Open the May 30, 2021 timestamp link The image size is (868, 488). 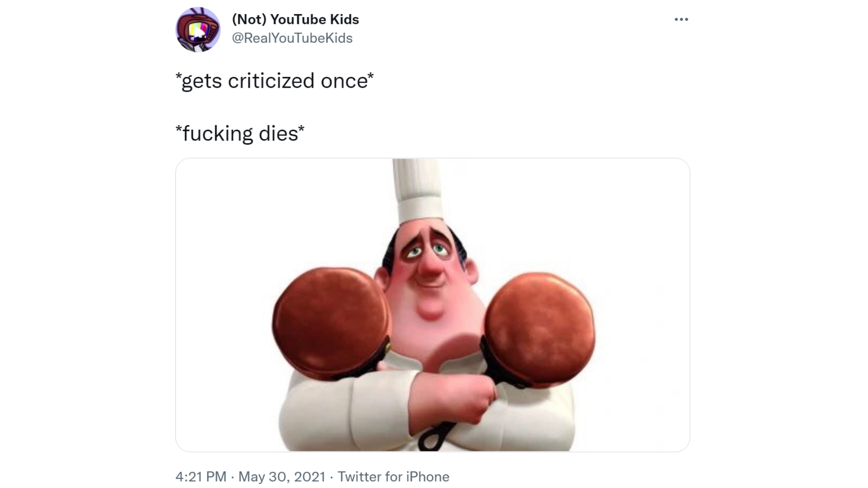click(x=282, y=477)
